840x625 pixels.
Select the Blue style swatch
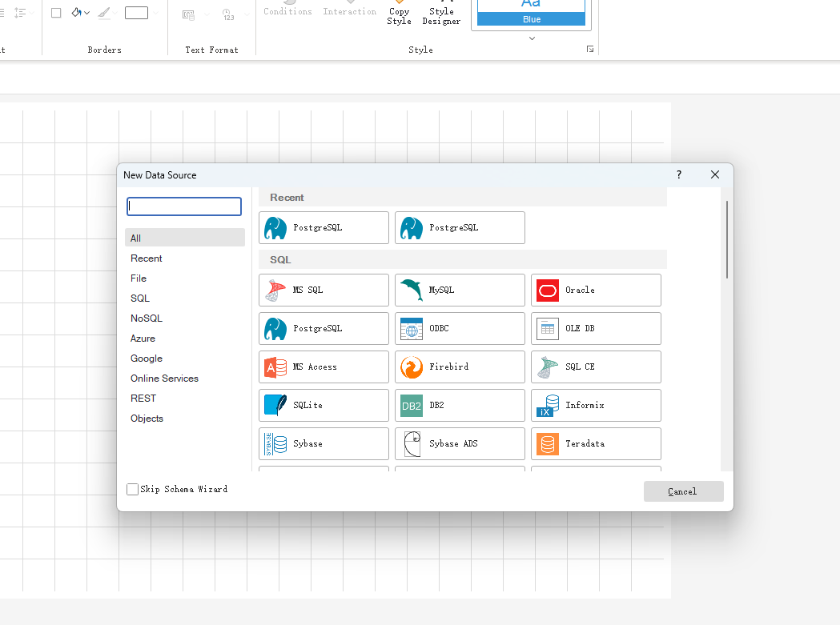tap(531, 12)
